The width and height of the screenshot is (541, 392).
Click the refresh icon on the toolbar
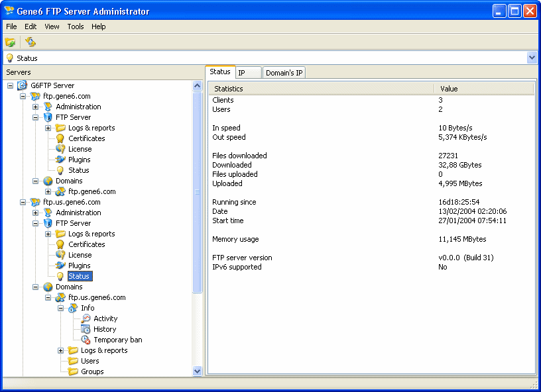30,41
